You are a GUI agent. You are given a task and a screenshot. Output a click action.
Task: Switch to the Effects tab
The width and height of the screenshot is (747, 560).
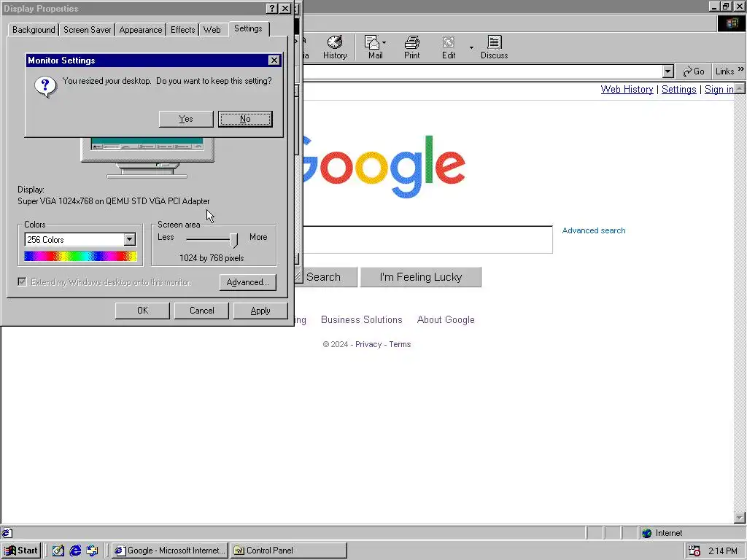[182, 29]
